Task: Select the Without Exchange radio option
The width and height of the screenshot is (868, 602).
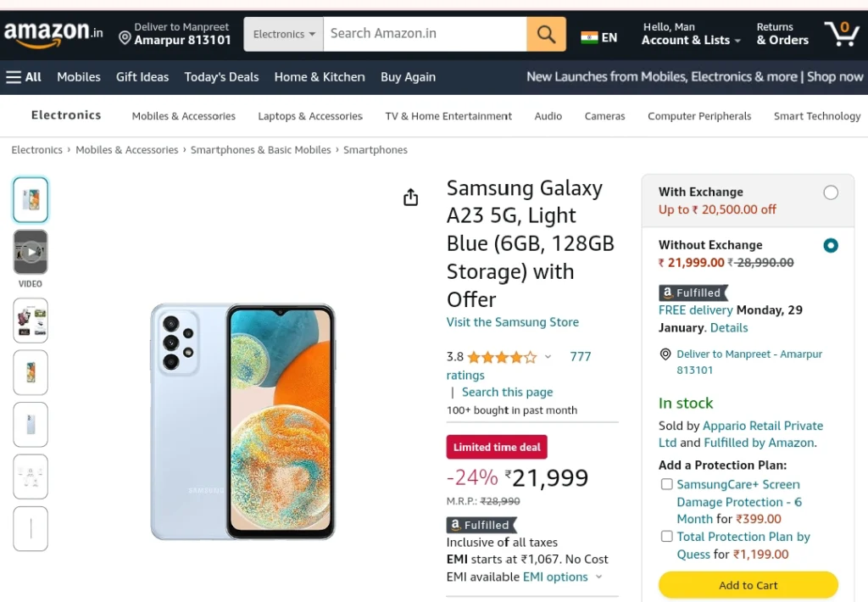Action: click(831, 245)
